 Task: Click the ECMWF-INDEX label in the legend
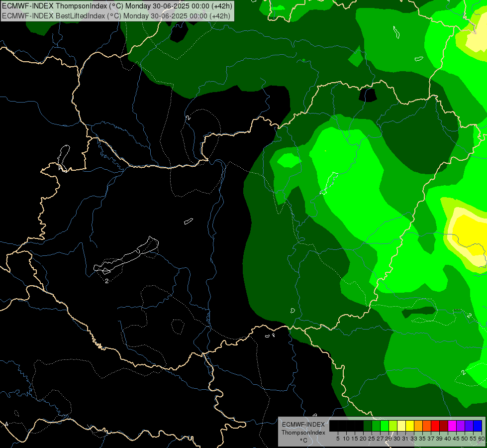(x=303, y=425)
